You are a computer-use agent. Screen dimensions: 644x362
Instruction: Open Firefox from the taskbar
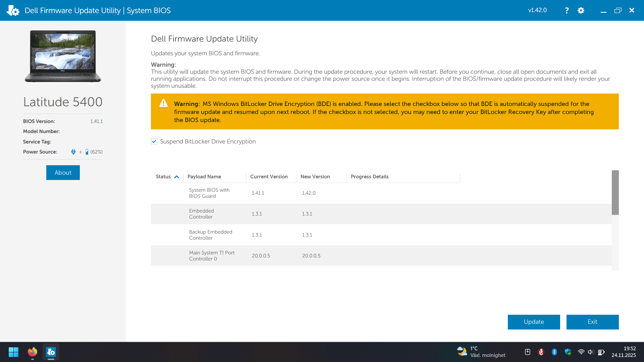(33, 352)
